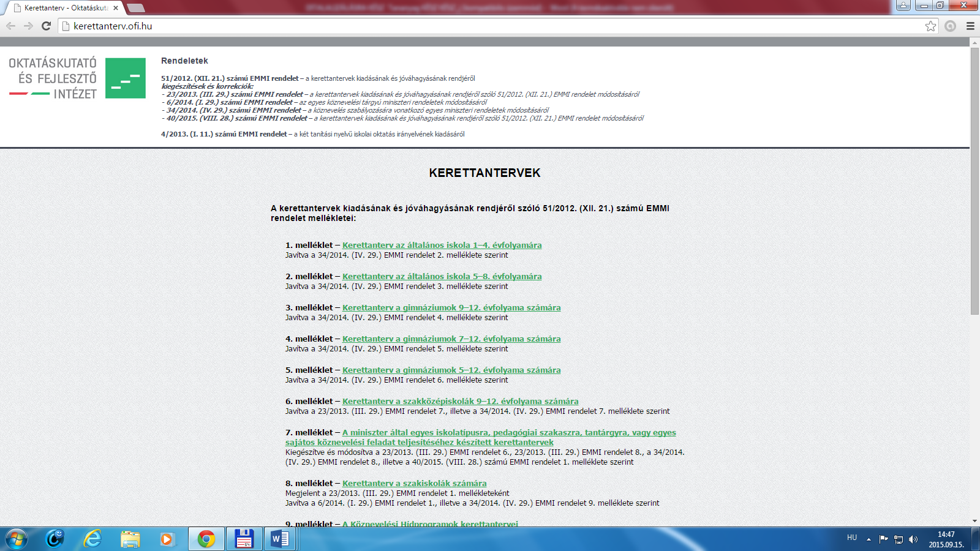Open Kerettanterv a gimnáziumok 9–12. évfolyama link
980x551 pixels.
click(x=451, y=307)
